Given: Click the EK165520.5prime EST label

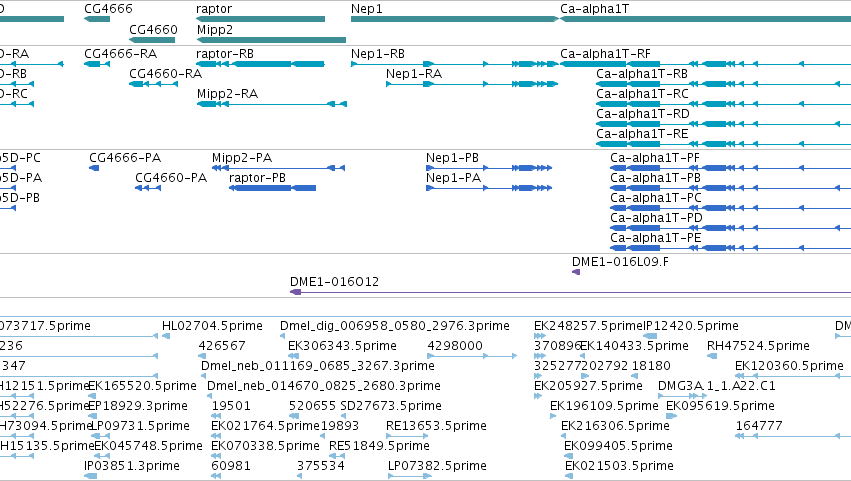Looking at the screenshot, I should tap(142, 387).
